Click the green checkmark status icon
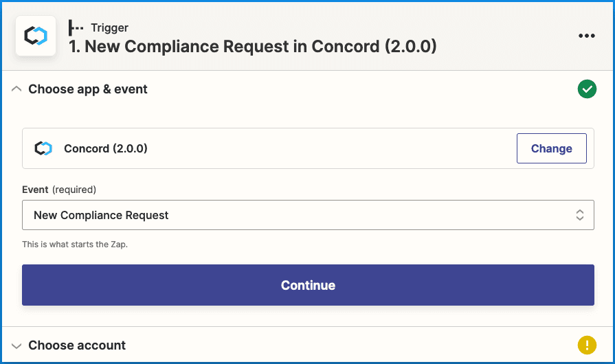This screenshot has width=615, height=364. click(x=586, y=89)
